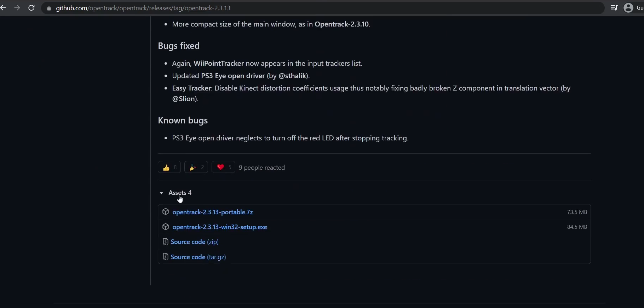The image size is (644, 308).
Task: Click file icon beside Source code (tar.gz)
Action: pyautogui.click(x=165, y=257)
